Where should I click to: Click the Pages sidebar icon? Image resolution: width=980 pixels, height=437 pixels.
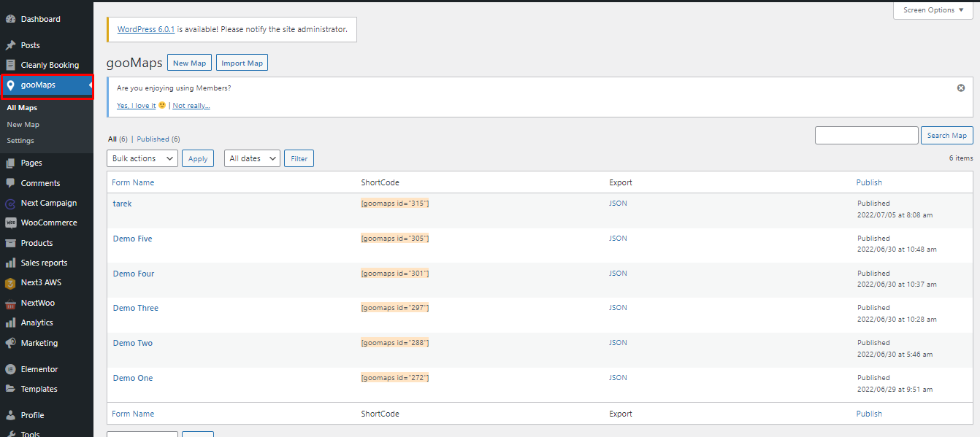pos(10,163)
